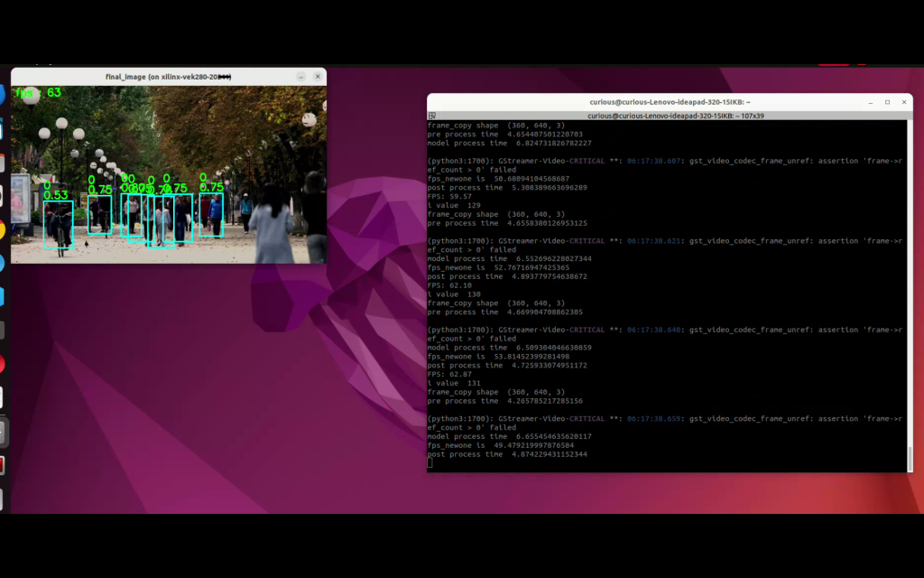Click the 'FPS: 62.87' output line
Viewport: 924px width, 578px height.
pos(449,374)
